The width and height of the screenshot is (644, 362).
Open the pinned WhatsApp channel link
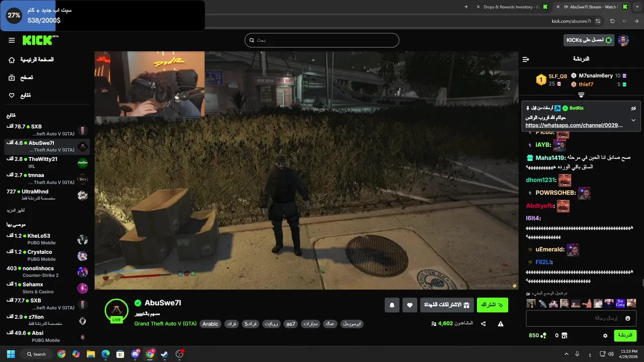tap(574, 125)
